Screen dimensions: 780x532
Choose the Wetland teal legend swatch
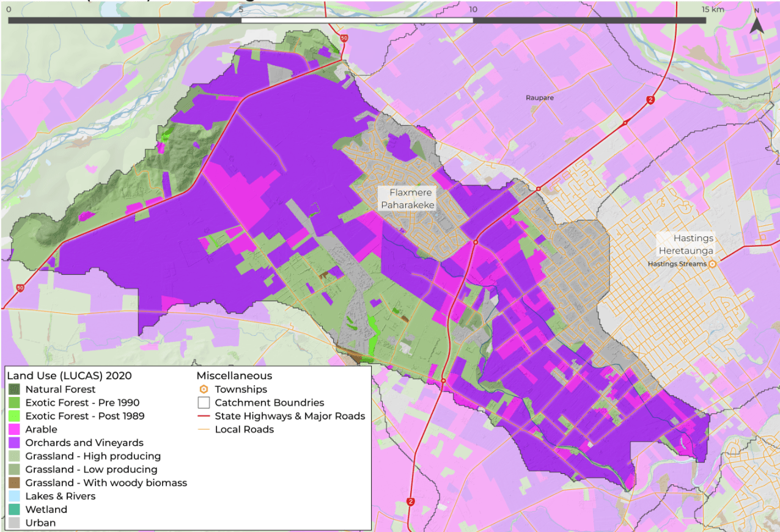tap(15, 509)
